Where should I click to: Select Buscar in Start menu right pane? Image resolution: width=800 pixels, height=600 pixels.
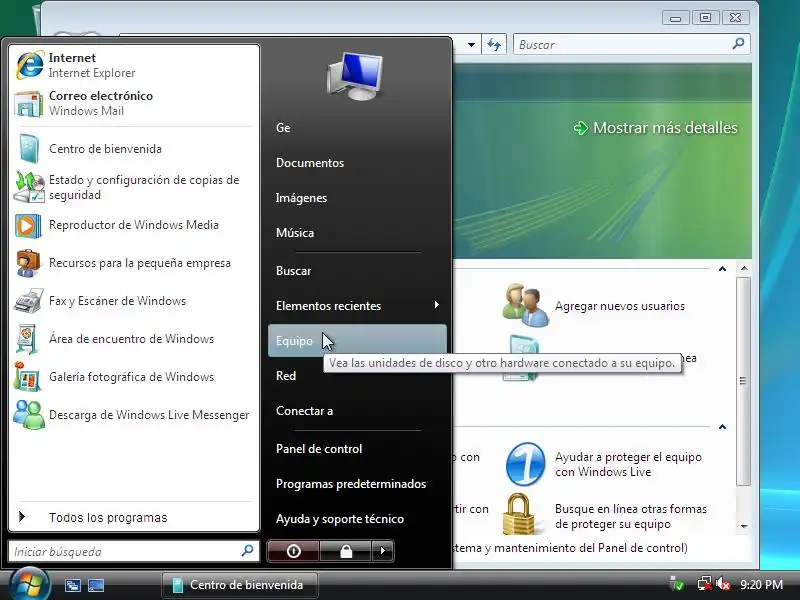point(357,271)
